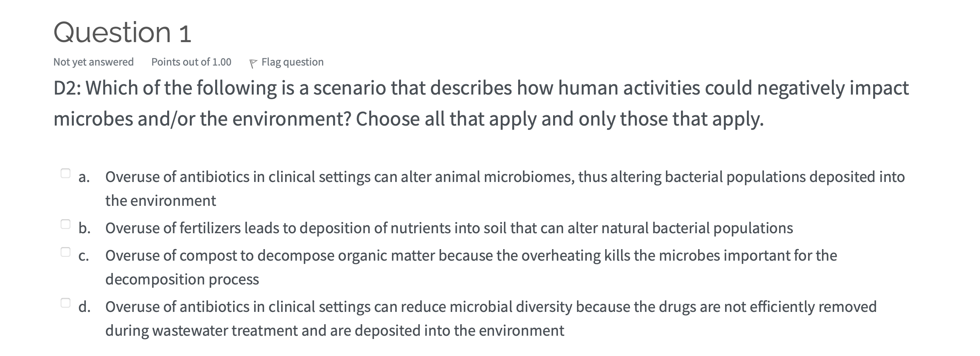Click the "Overuse of fertilizers" answer text
Viewport: 980px width, 356px height.
449,228
